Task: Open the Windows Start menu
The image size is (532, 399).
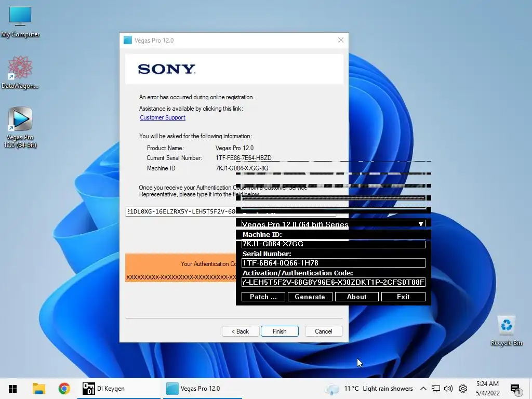Action: [12, 389]
